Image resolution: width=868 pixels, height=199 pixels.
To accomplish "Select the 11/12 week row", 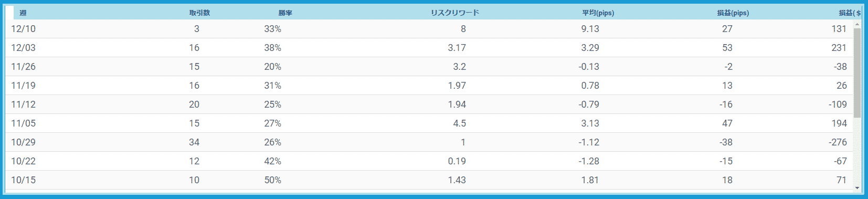I will pyautogui.click(x=429, y=104).
